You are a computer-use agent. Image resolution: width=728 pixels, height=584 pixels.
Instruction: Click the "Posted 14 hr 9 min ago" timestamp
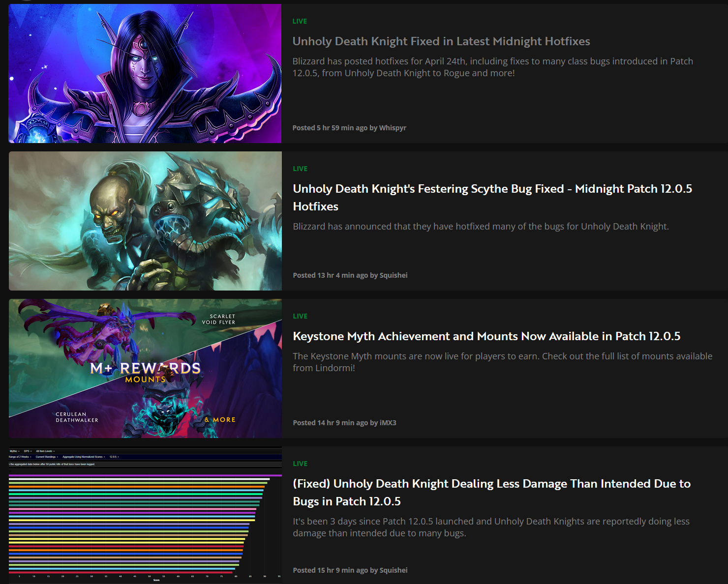(x=331, y=423)
